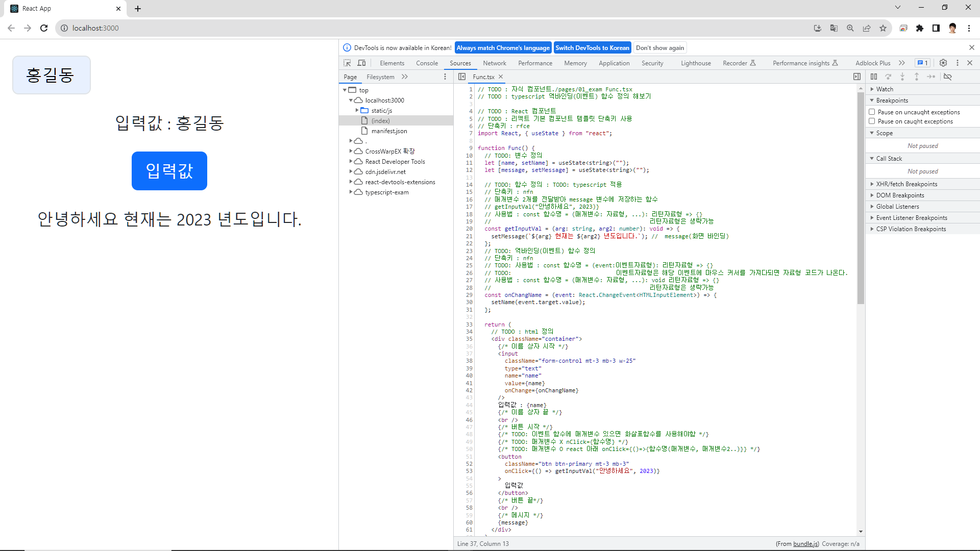The width and height of the screenshot is (980, 551).
Task: Switch to the Console tab
Action: click(427, 63)
